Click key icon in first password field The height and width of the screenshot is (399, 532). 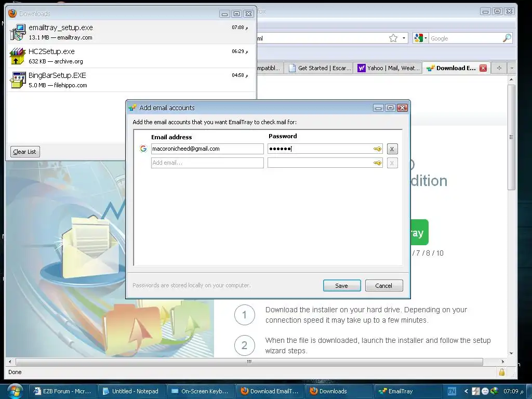(x=377, y=149)
